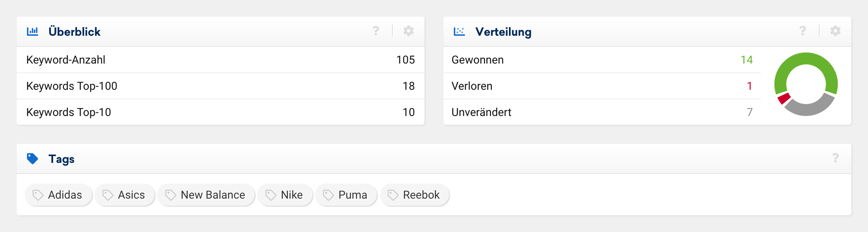
Task: Open the Reebok tag
Action: coord(415,195)
